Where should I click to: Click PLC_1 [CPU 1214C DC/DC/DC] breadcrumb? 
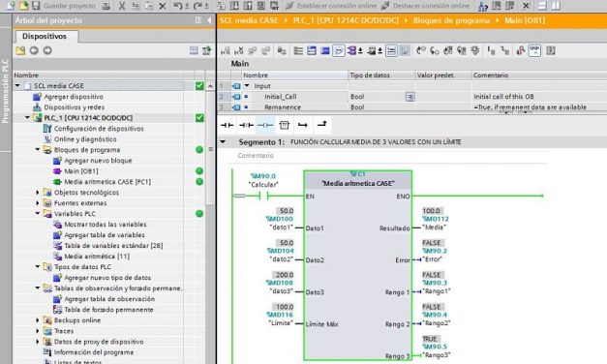(346, 20)
